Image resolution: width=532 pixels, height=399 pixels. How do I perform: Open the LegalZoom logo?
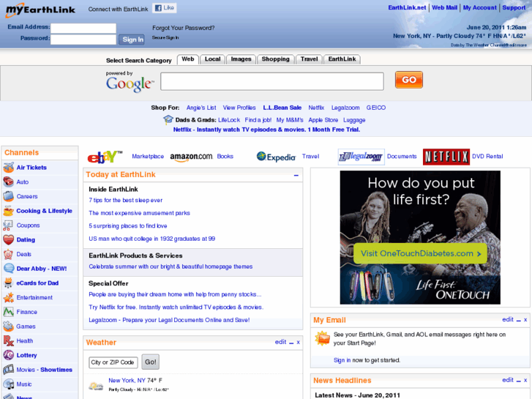pos(361,157)
